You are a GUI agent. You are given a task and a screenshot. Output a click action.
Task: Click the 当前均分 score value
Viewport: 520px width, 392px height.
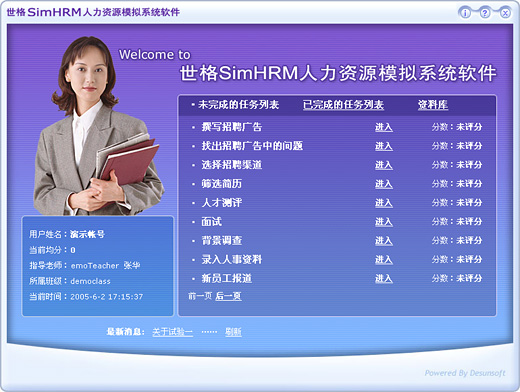(73, 250)
